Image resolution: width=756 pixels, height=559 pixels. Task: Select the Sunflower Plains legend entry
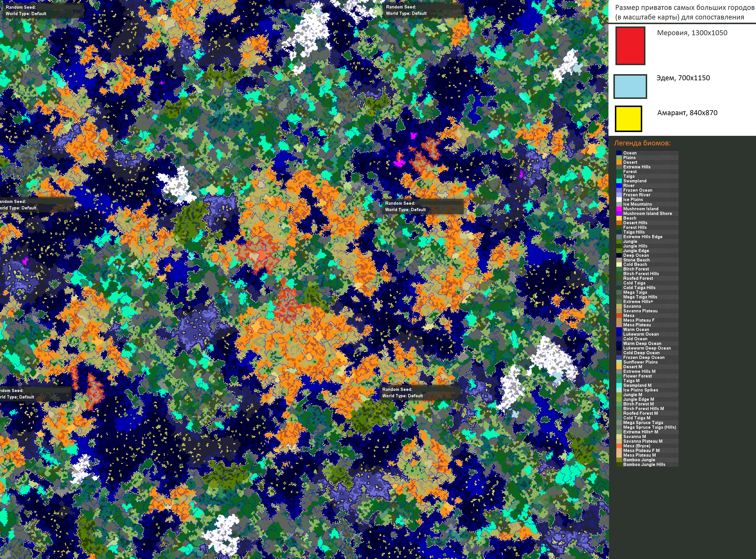click(x=640, y=362)
